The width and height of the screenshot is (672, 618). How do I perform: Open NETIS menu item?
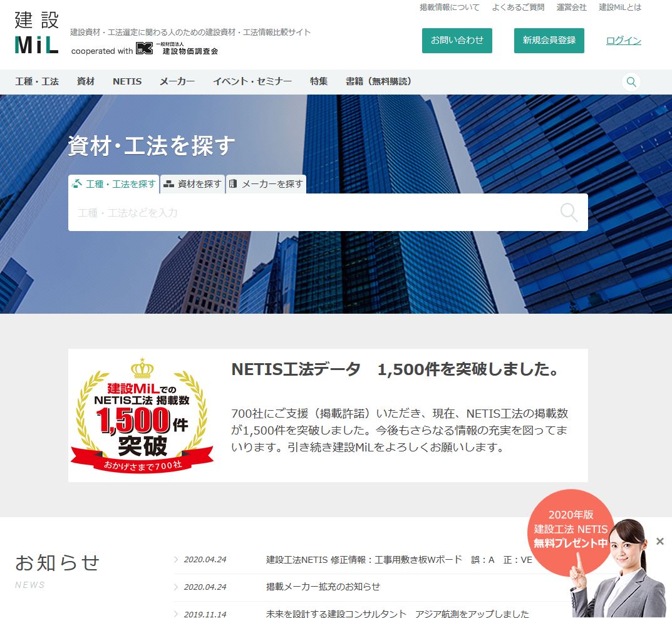127,81
